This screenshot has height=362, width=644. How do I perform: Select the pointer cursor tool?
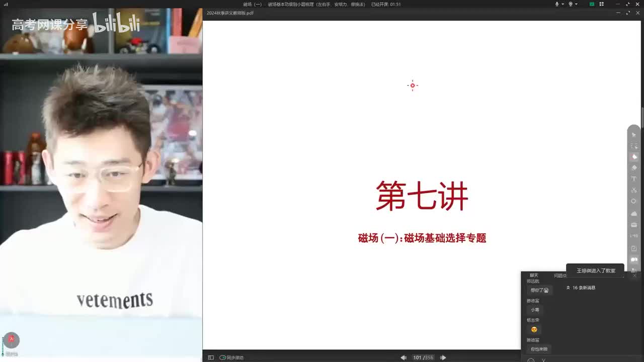pos(634,135)
